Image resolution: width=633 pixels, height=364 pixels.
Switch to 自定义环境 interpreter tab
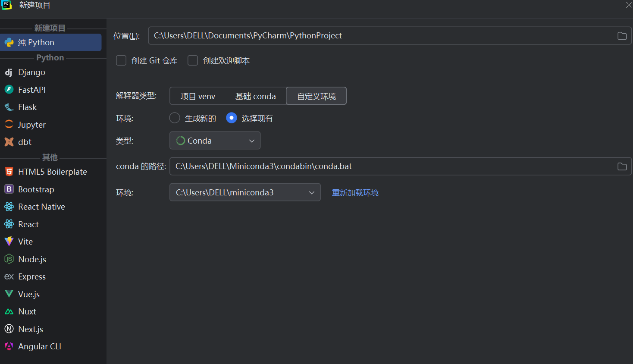point(316,96)
